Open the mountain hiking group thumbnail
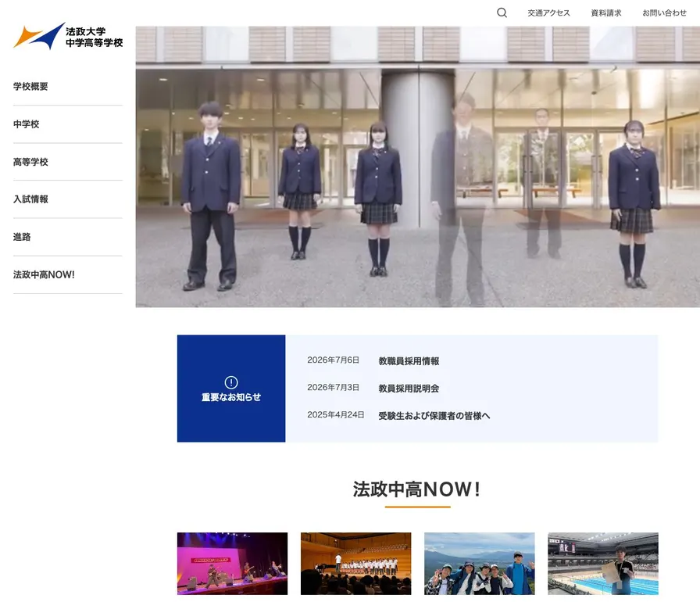This screenshot has height=602, width=700. click(x=480, y=564)
